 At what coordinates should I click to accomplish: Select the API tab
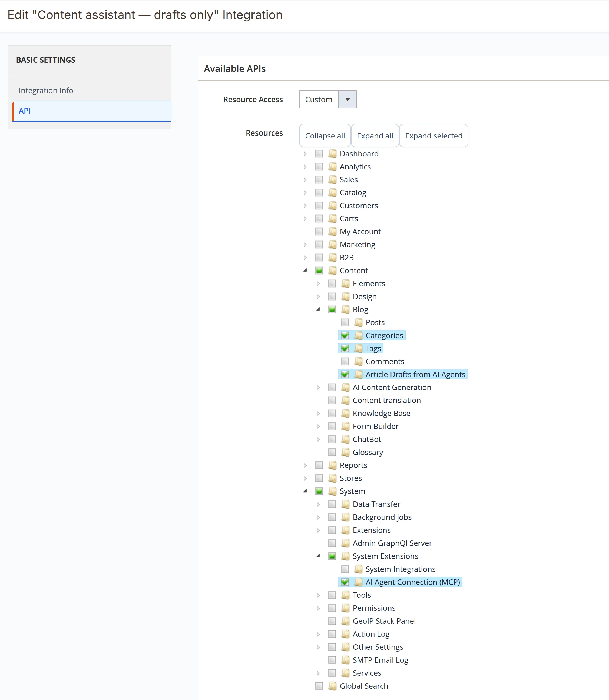(x=92, y=111)
